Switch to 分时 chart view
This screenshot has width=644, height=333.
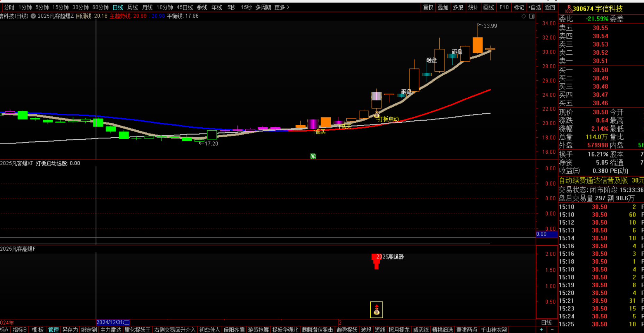coord(9,7)
